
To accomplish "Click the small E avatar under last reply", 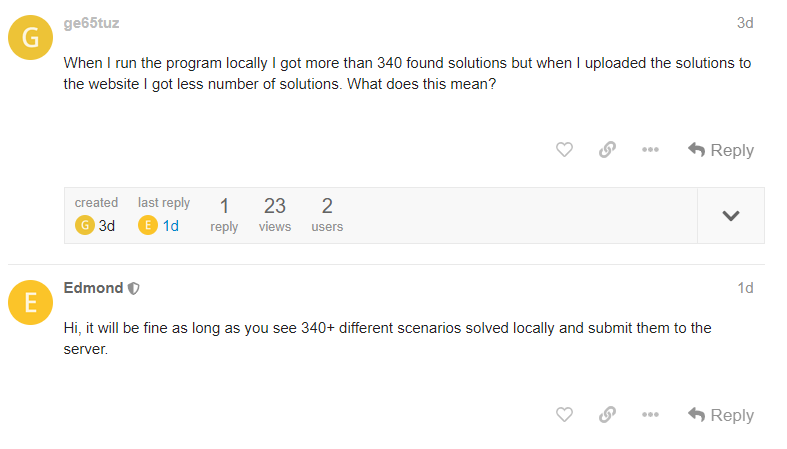I will tap(148, 225).
